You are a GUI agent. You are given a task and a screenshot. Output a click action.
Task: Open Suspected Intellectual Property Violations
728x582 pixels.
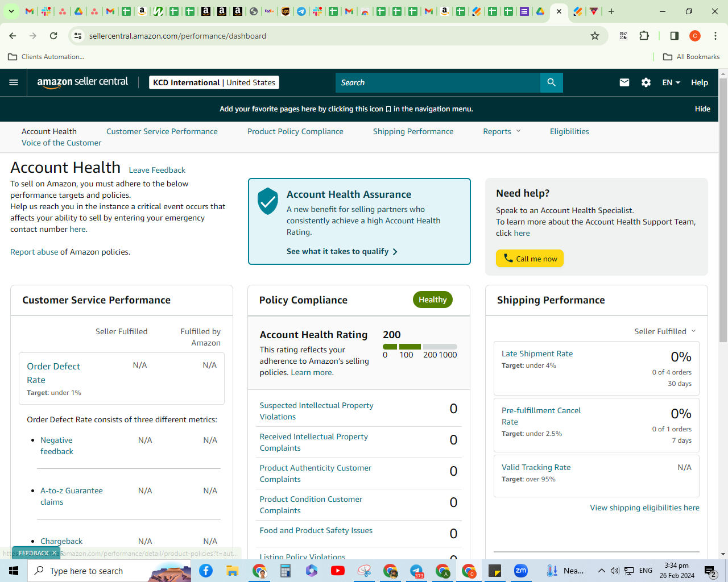(316, 411)
